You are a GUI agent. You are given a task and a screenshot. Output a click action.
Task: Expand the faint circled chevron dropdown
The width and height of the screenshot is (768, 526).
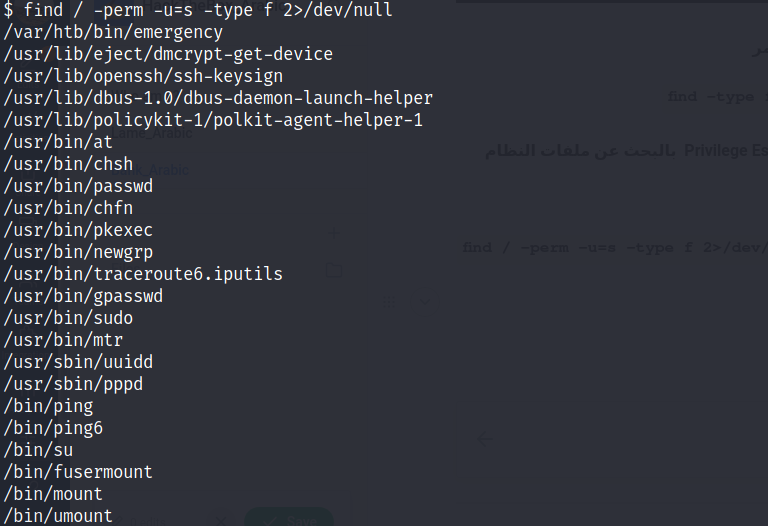click(425, 302)
